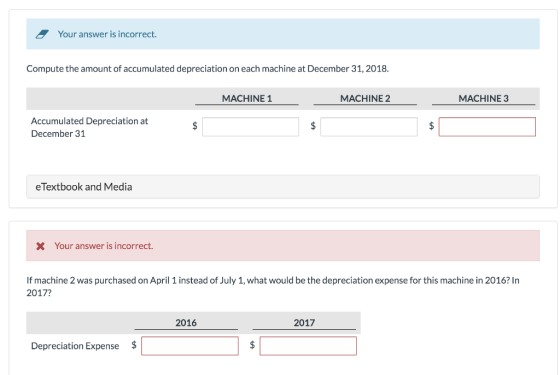Click the MACHINE 2 column header

tap(365, 99)
